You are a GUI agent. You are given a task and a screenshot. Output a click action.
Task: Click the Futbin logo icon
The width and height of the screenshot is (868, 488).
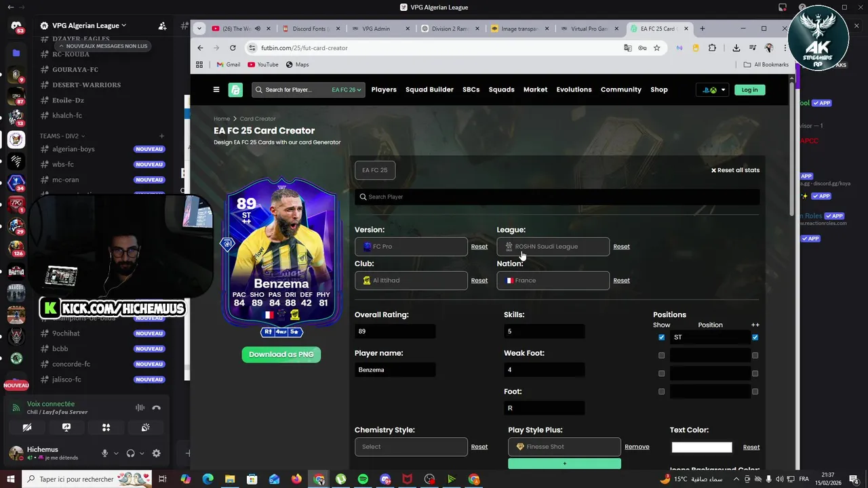pos(235,89)
